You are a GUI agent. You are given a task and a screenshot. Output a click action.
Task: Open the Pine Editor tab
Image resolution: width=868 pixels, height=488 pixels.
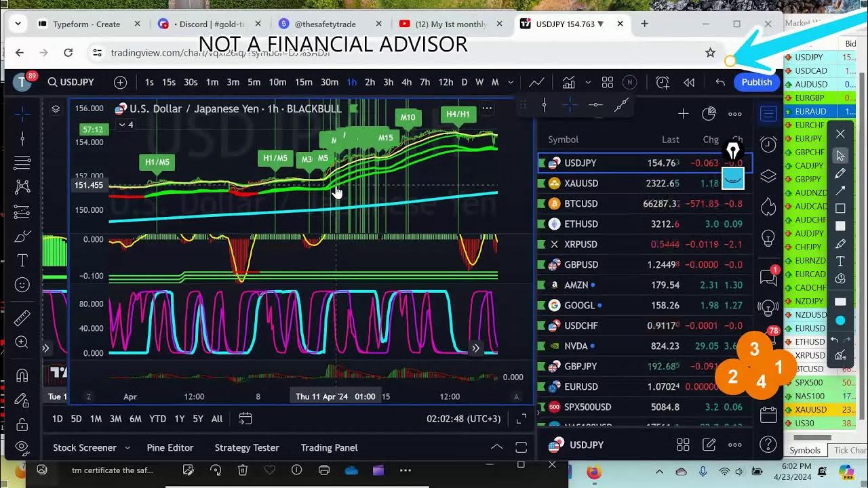click(170, 447)
